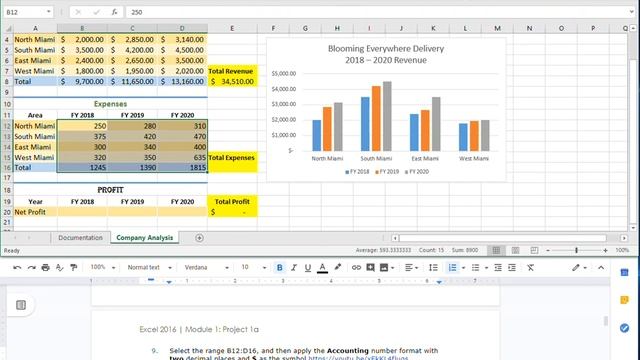
Task: Click the Insert link icon
Action: point(356,268)
